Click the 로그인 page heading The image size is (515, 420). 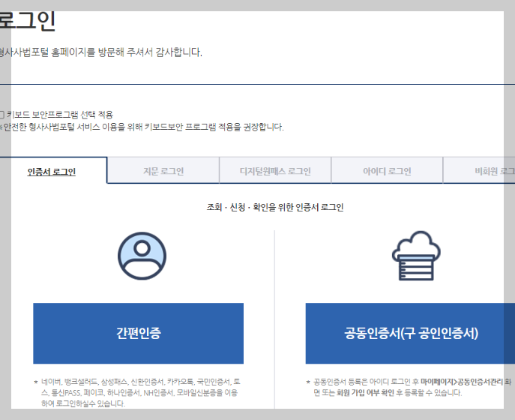(28, 21)
